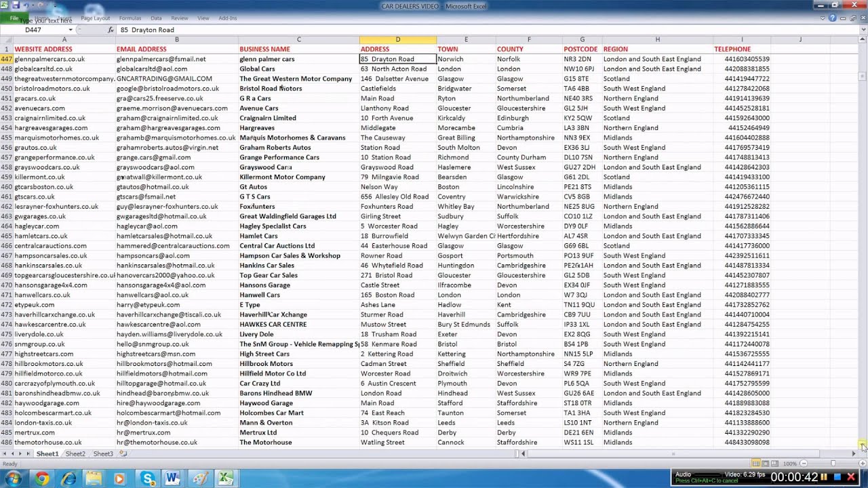This screenshot has width=868, height=488.
Task: Expand the formula bar
Action: click(863, 30)
